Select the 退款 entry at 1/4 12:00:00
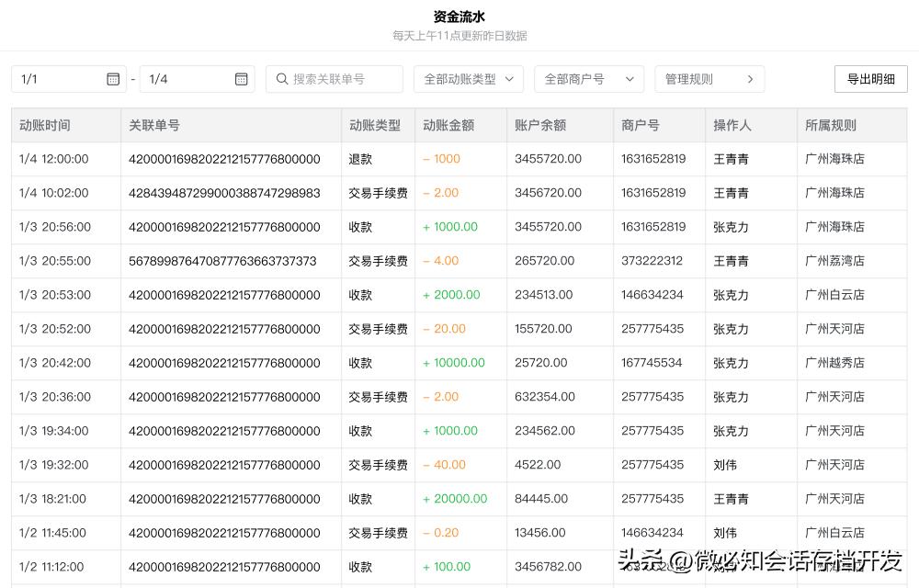Image resolution: width=919 pixels, height=588 pixels. pyautogui.click(x=359, y=158)
